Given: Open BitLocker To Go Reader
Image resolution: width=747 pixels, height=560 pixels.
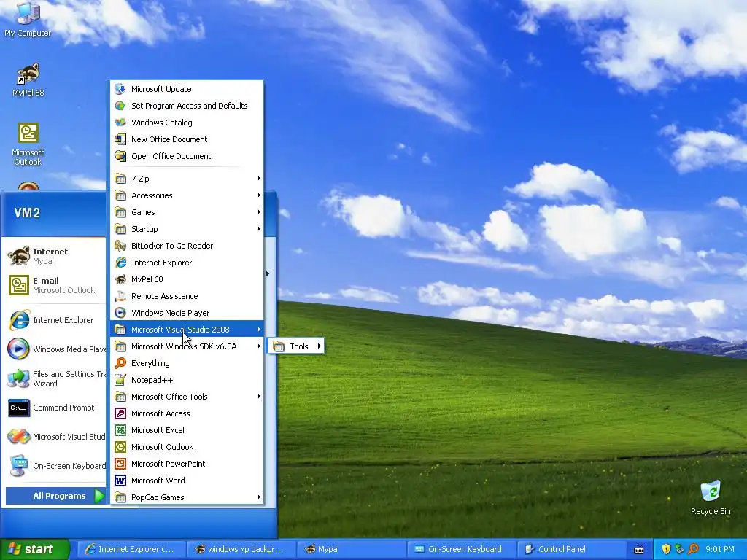Looking at the screenshot, I should pyautogui.click(x=187, y=246).
